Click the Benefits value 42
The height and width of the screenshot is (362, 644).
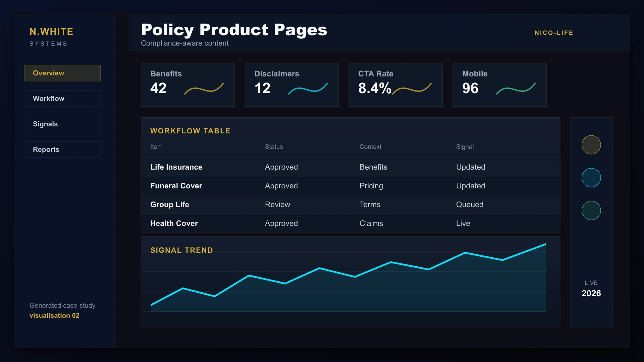158,88
